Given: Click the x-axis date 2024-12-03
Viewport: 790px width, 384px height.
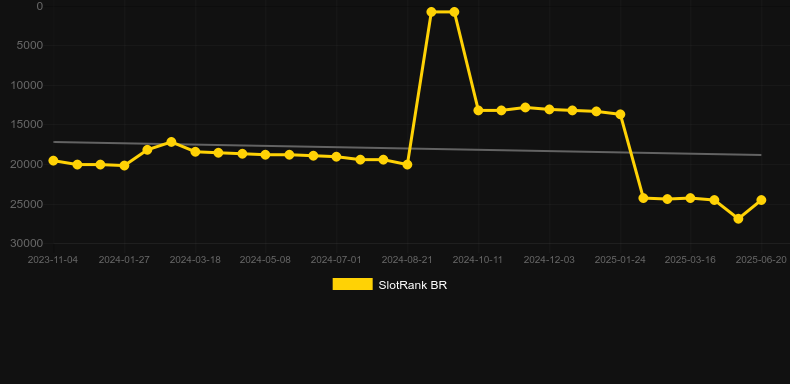Looking at the screenshot, I should [x=549, y=260].
